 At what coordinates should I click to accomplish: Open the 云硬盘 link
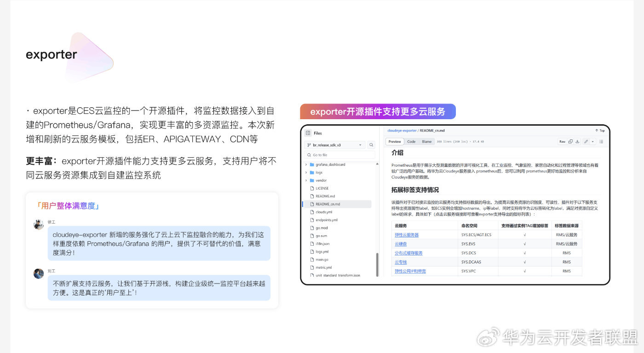401,244
